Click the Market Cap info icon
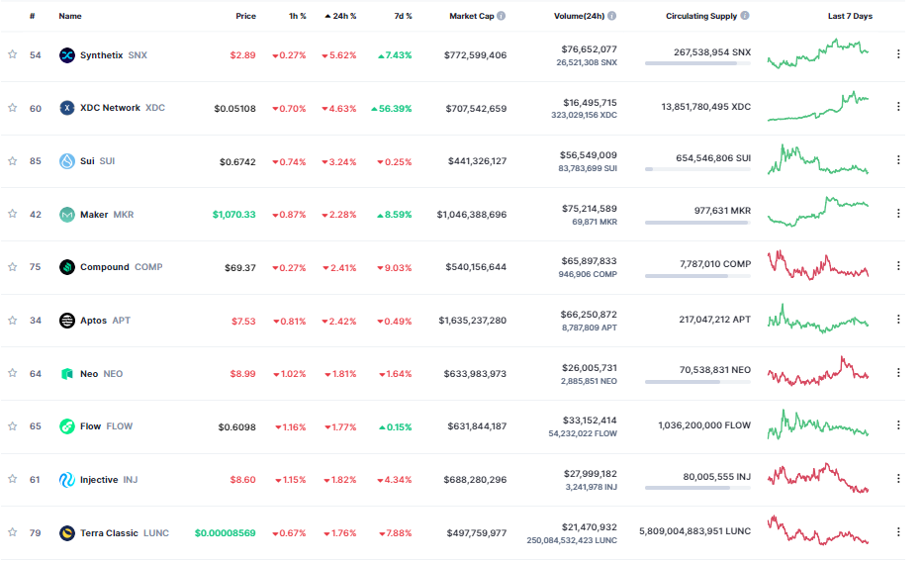The height and width of the screenshot is (563, 924). pos(502,16)
